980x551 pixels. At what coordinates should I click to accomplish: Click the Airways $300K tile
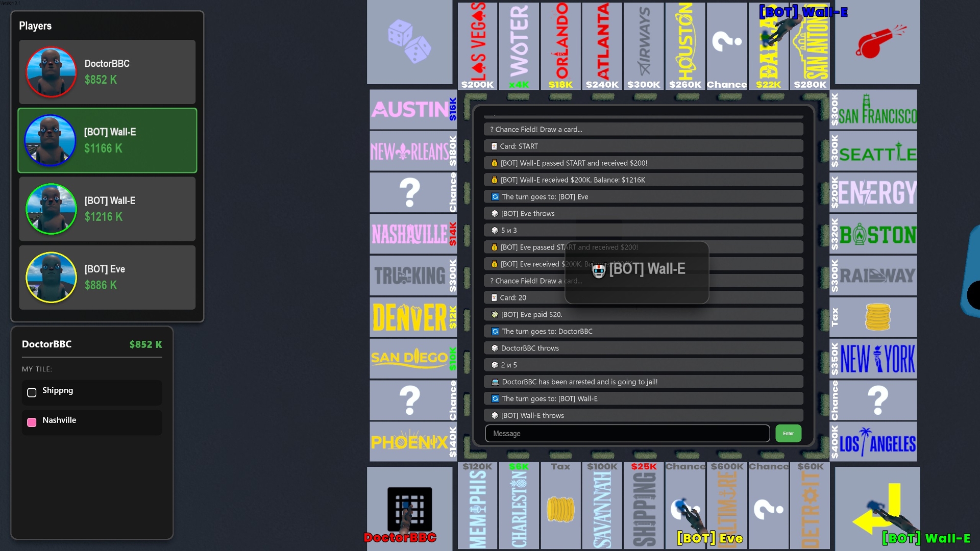click(x=643, y=46)
